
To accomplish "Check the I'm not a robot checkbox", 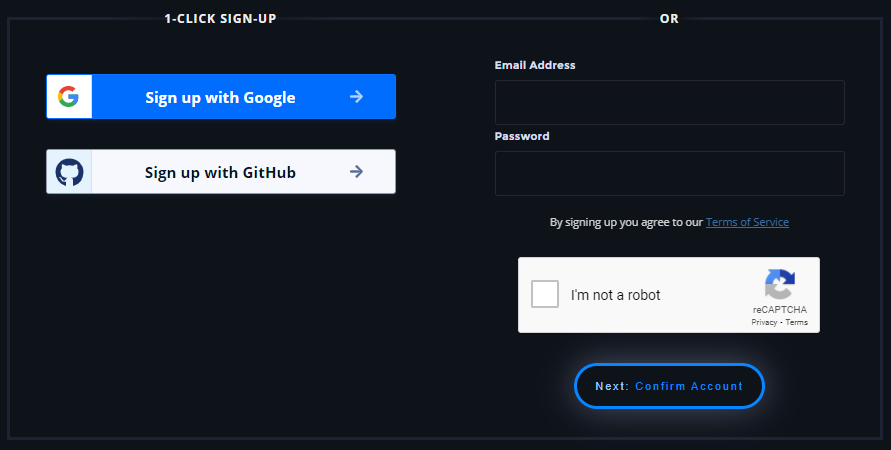I will pyautogui.click(x=545, y=295).
